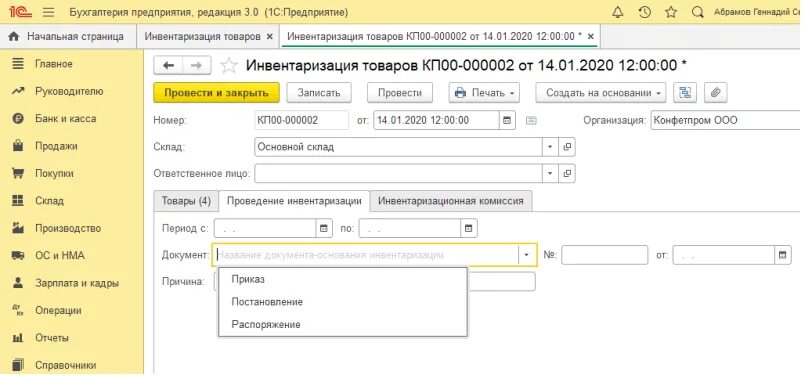Close Инвентаризация товаров list tab
The height and width of the screenshot is (376, 803).
[270, 37]
